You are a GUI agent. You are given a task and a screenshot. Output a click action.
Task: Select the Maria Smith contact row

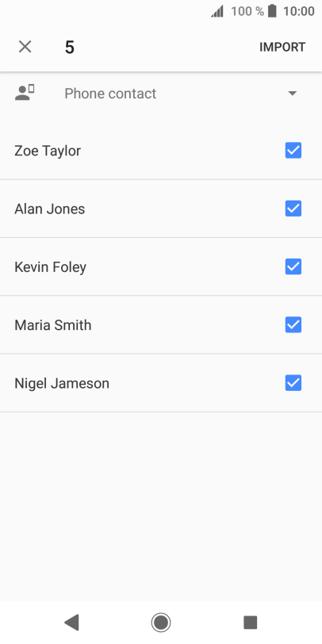161,325
